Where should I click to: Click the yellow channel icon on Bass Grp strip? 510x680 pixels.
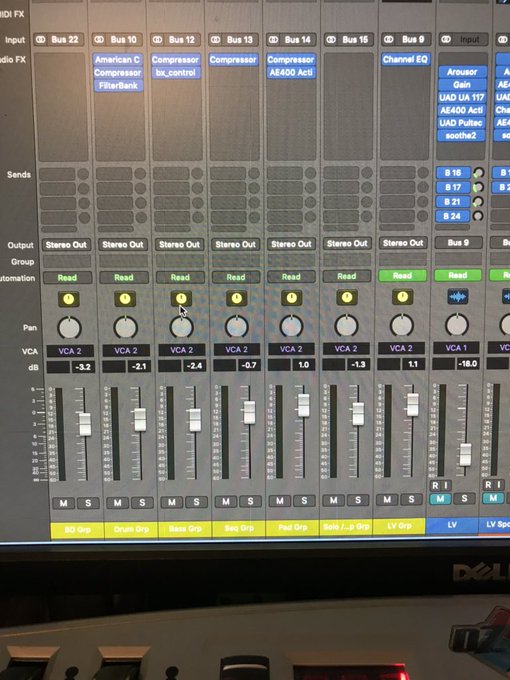click(x=181, y=298)
